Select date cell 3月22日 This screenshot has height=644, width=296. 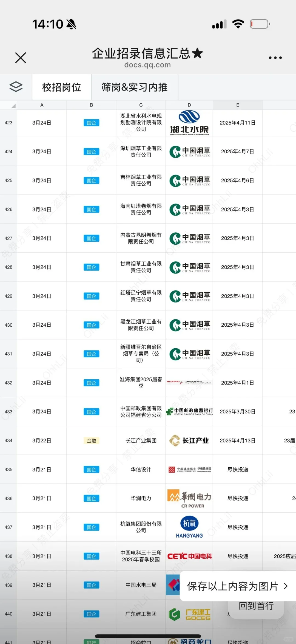[42, 440]
